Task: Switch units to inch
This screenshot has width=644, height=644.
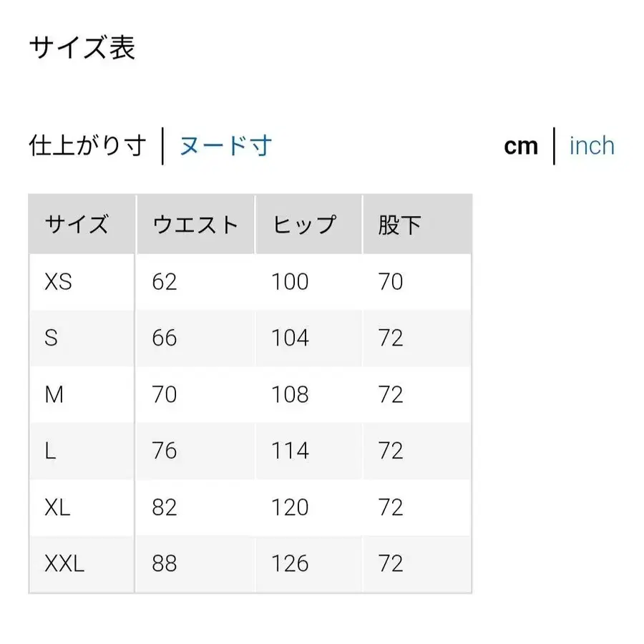Action: (591, 146)
